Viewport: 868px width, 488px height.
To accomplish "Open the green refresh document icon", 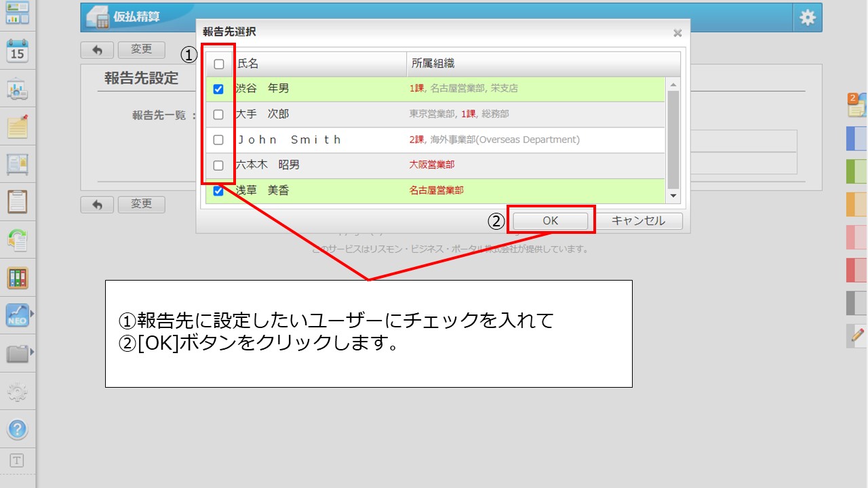I will (17, 240).
